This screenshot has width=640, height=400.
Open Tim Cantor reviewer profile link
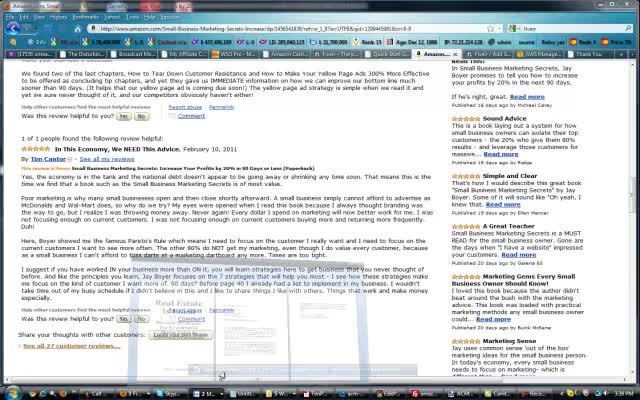pos(48,159)
